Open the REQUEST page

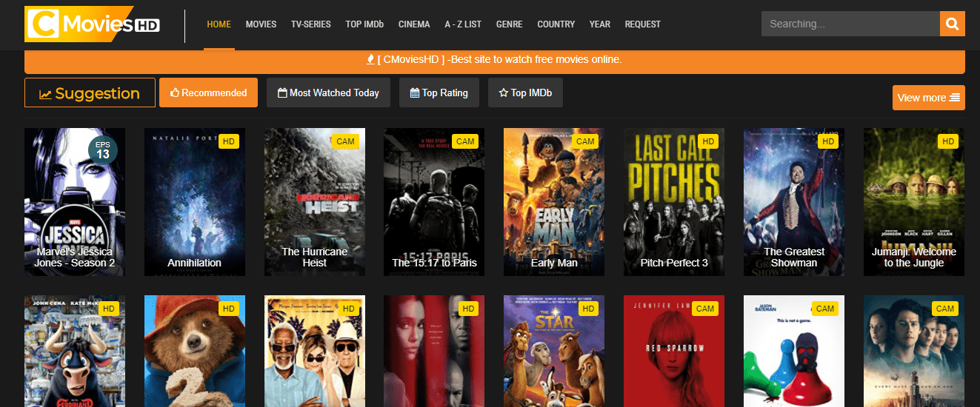(643, 24)
